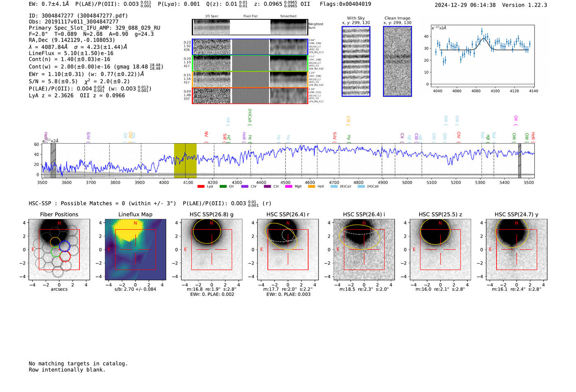Click the hatched gray band near 5460 Å

[520, 160]
